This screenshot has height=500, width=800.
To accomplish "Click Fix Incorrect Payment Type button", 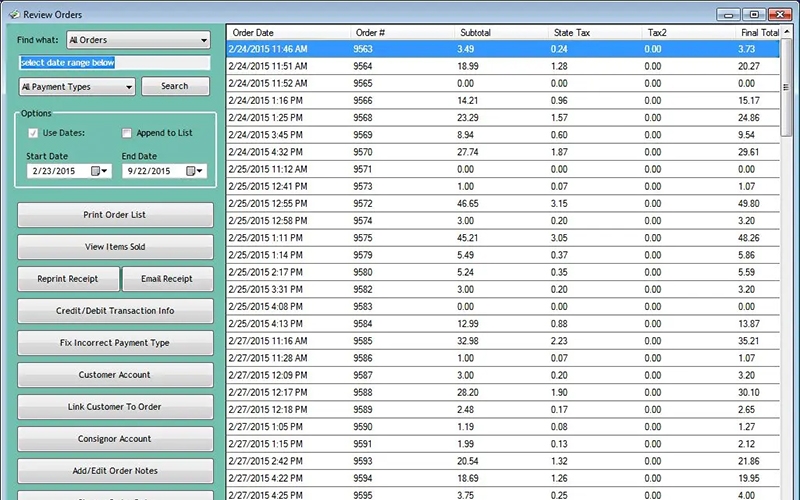I will point(115,343).
